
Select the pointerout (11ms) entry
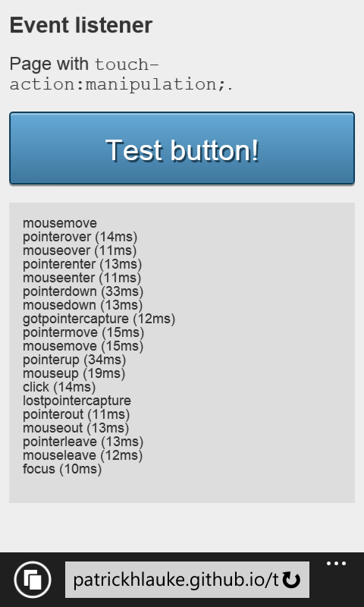point(76,414)
